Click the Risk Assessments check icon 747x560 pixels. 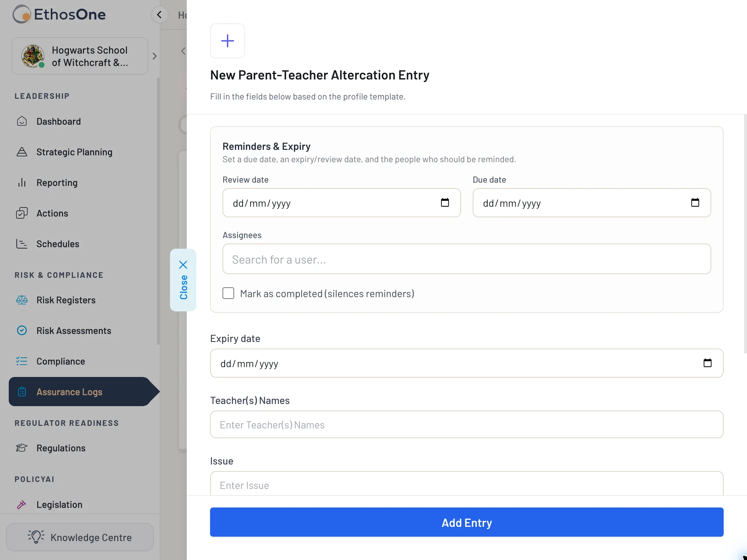pyautogui.click(x=22, y=331)
